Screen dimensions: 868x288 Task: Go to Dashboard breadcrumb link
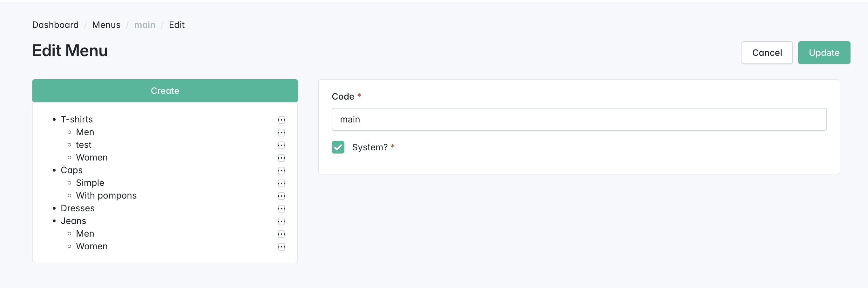55,24
